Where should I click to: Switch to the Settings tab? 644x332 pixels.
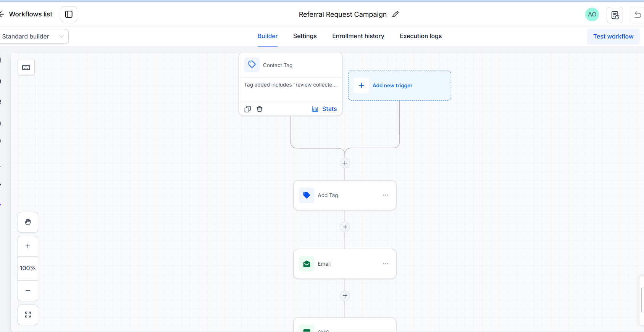(x=305, y=36)
